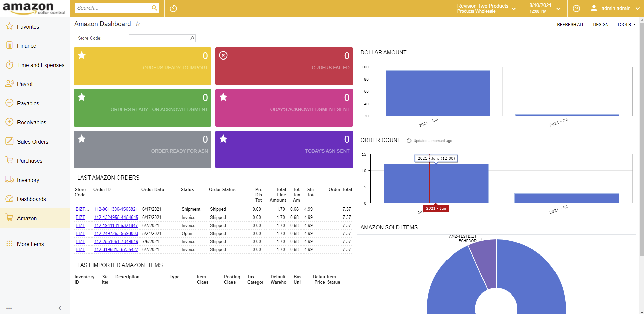Open More Items grid icon
This screenshot has height=314, width=644.
pyautogui.click(x=9, y=244)
